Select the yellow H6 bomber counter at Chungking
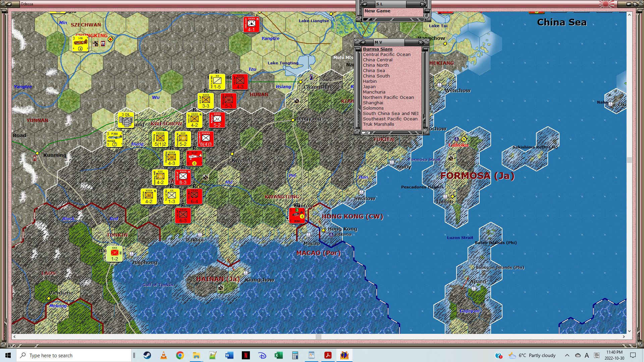 coord(80,44)
